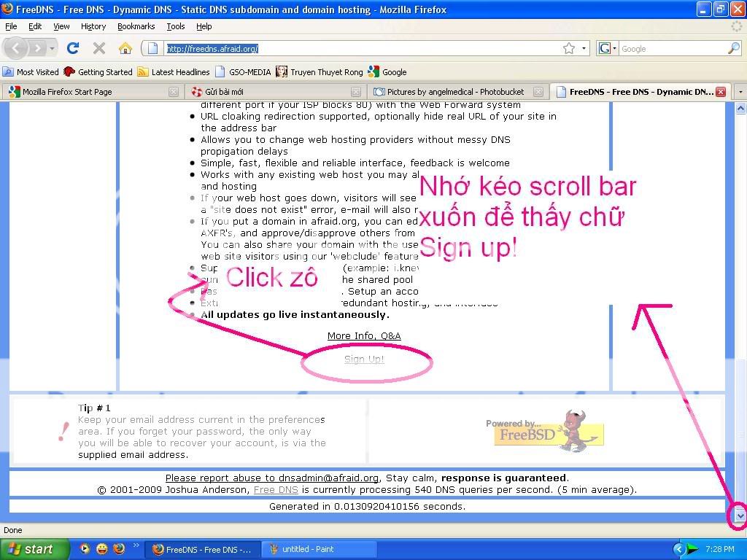Open the list all tabs dropdown
This screenshot has height=560, width=747.
tap(740, 91)
